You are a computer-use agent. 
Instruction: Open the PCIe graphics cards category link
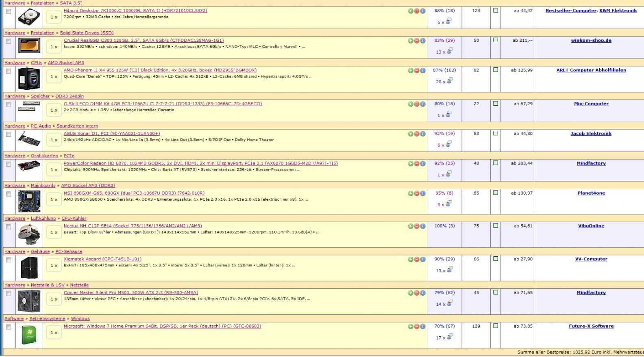click(69, 156)
